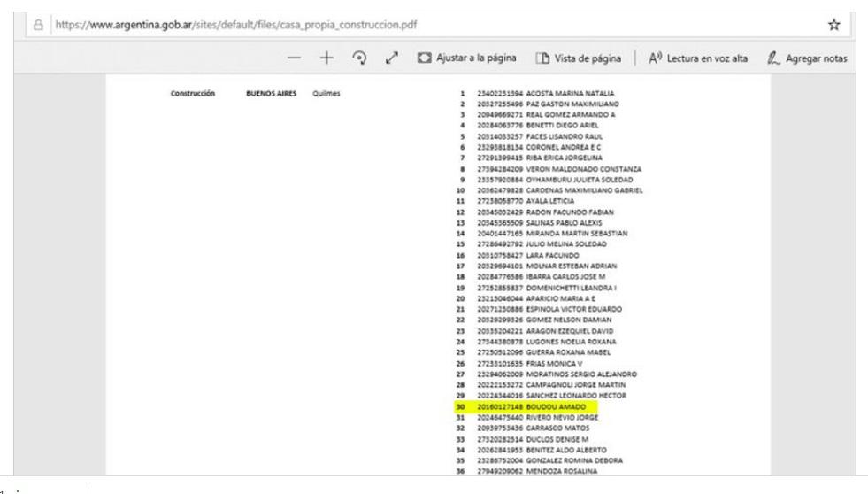Click the lock icon in address bar
This screenshot has width=868, height=494.
pos(38,25)
